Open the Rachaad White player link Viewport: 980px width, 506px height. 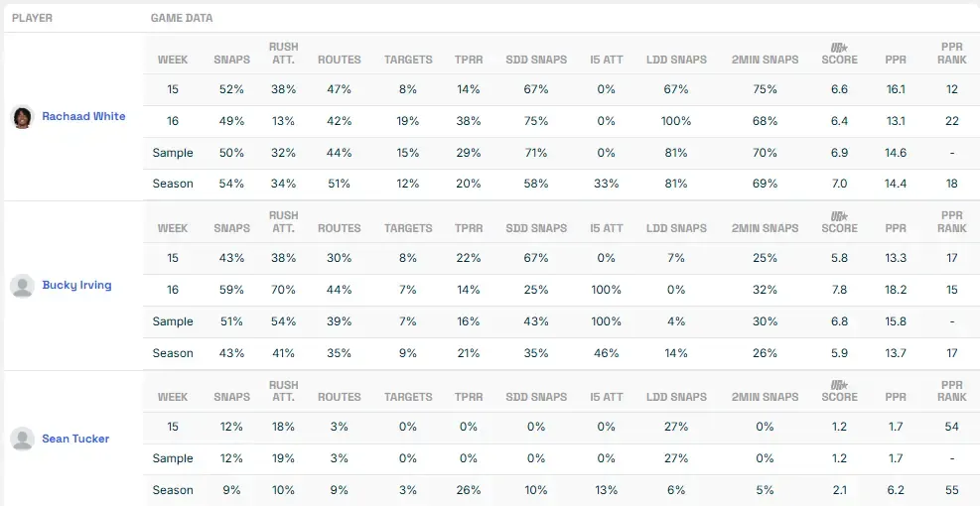point(83,117)
